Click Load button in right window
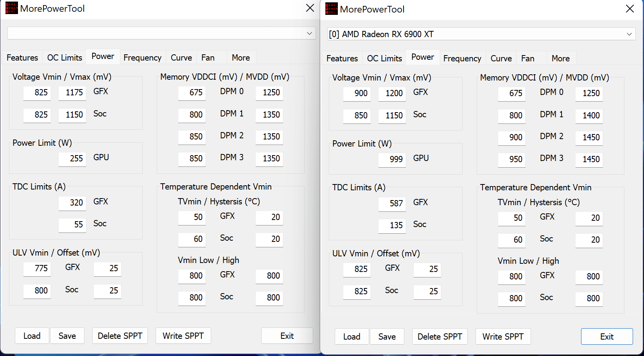 (352, 336)
